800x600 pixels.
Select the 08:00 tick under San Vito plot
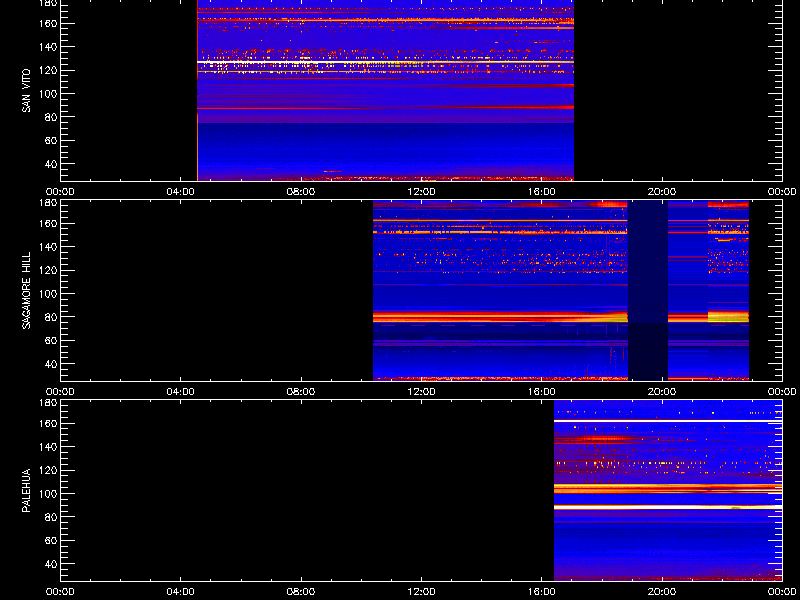(301, 192)
